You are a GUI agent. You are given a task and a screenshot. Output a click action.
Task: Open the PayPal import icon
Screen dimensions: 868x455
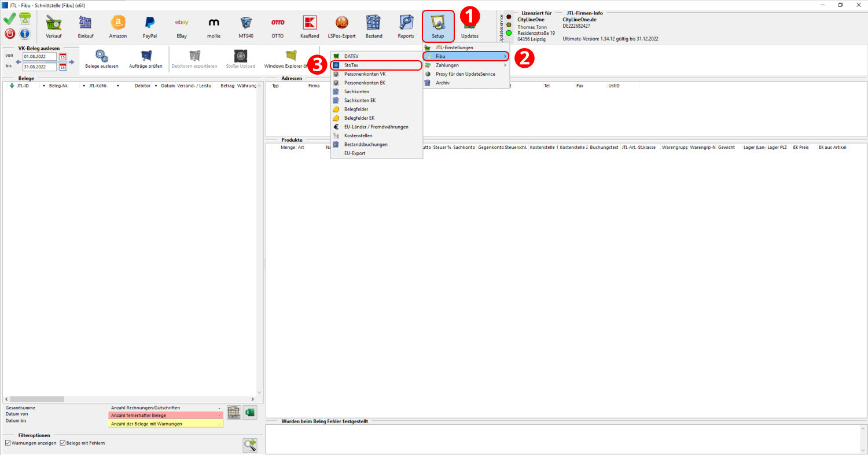pyautogui.click(x=150, y=26)
